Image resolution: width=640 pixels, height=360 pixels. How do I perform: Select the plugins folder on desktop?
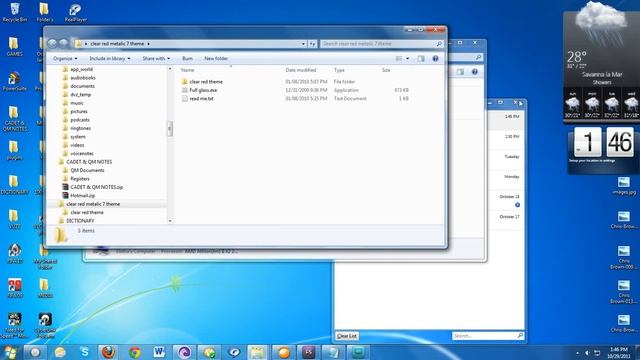14,150
